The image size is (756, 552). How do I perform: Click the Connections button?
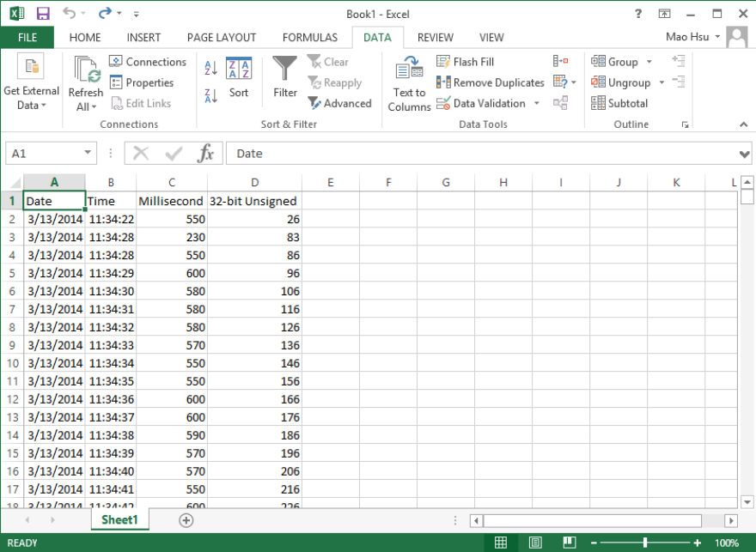point(148,62)
